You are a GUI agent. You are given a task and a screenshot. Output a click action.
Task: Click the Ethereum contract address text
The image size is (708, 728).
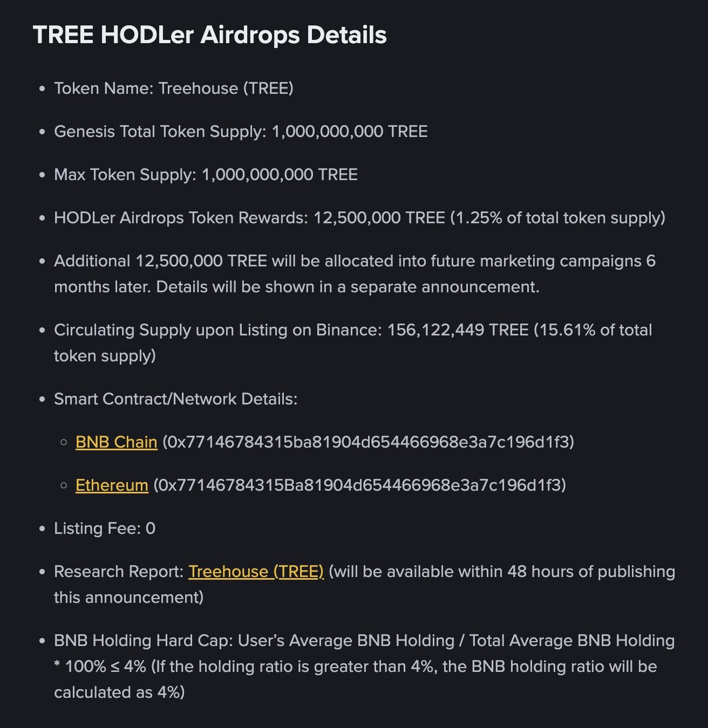click(360, 485)
